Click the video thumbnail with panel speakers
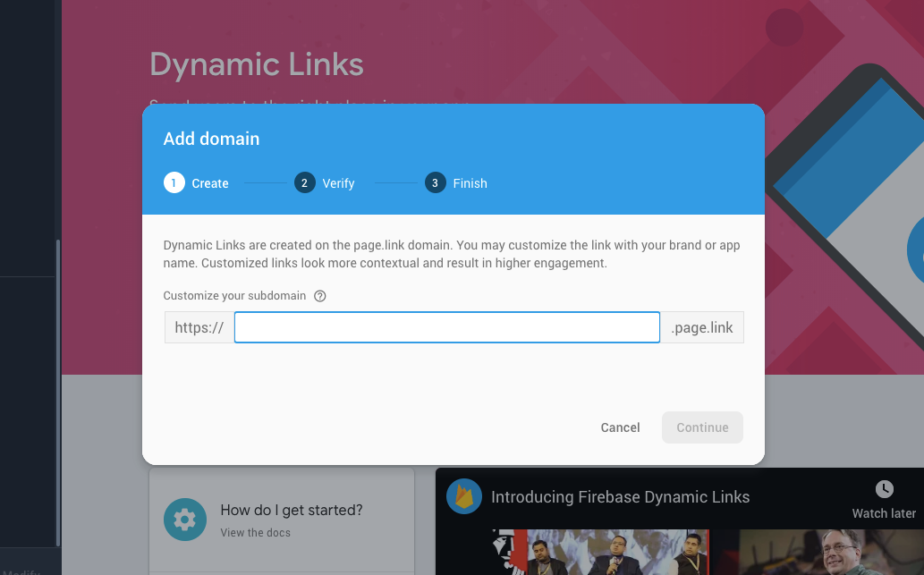924x575 pixels. [601, 552]
